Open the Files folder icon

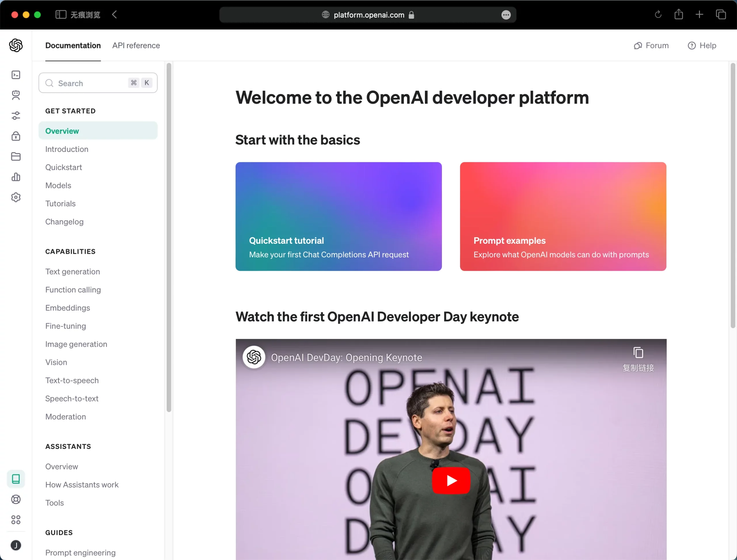pyautogui.click(x=16, y=156)
